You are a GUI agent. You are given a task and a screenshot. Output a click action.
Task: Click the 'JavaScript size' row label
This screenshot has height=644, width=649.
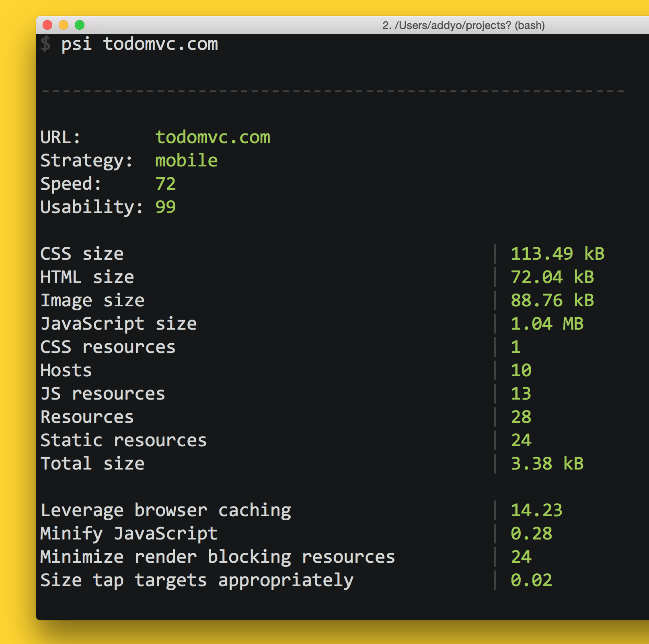[x=119, y=324]
